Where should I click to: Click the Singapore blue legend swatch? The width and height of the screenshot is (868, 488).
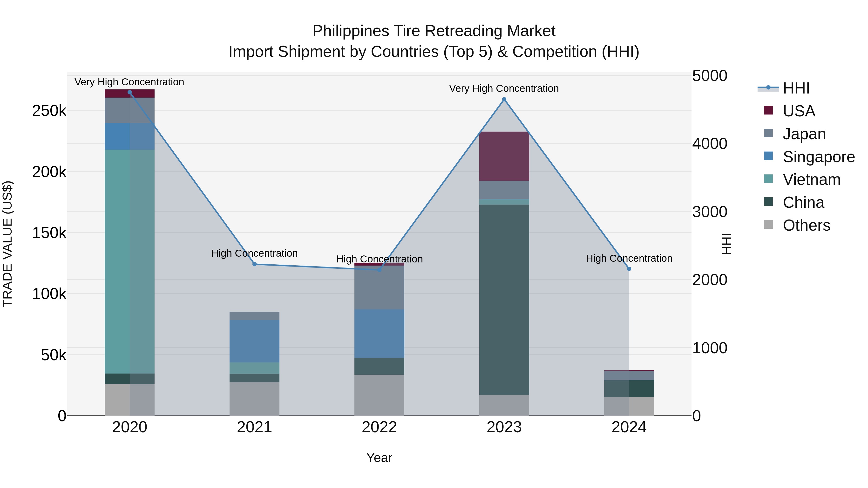[x=768, y=156]
